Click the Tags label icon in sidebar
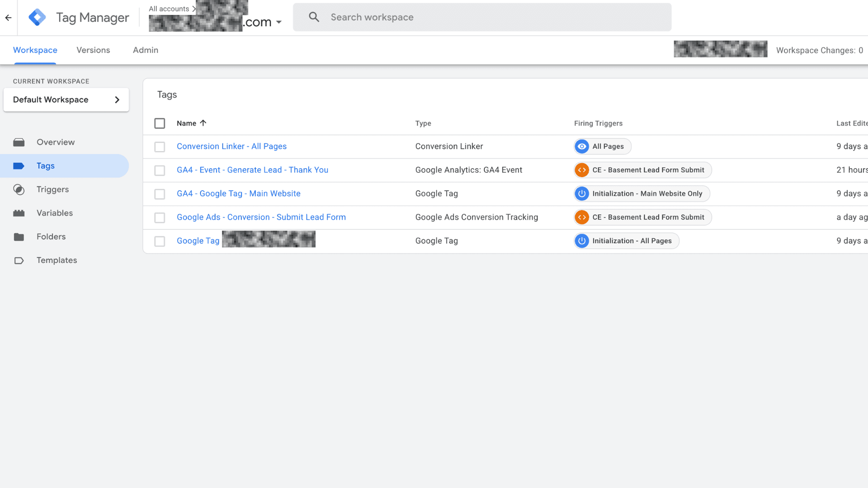The width and height of the screenshot is (868, 488). click(19, 166)
